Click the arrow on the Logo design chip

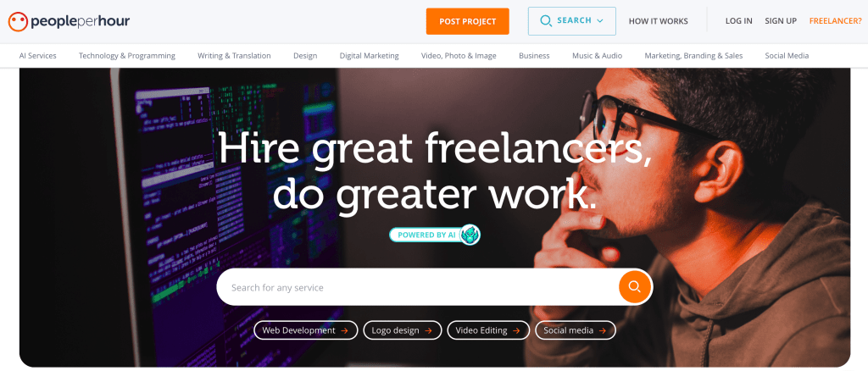point(428,330)
